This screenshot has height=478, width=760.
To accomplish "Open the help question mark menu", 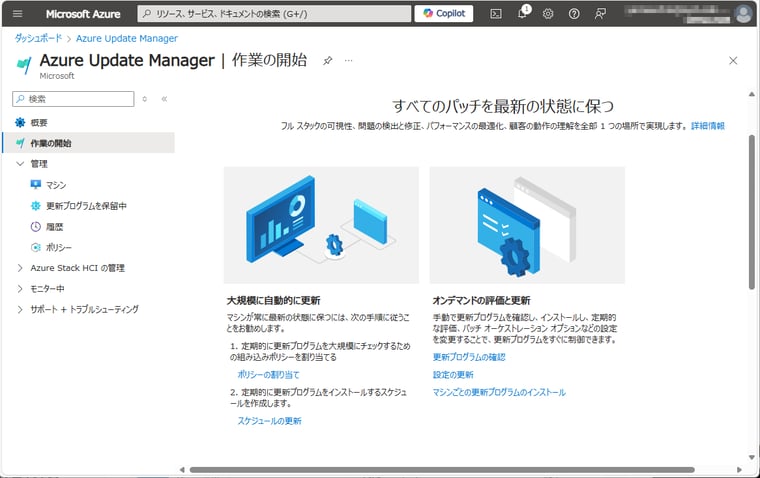I will 574,14.
